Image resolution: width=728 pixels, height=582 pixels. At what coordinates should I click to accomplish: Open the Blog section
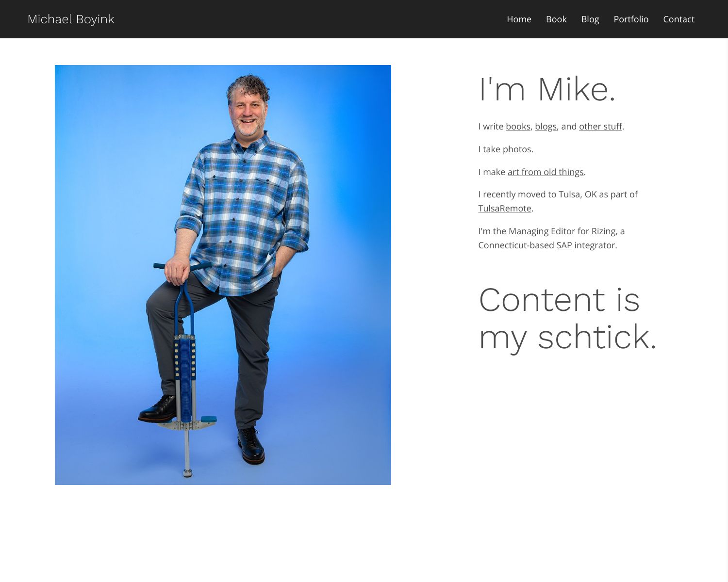click(590, 19)
